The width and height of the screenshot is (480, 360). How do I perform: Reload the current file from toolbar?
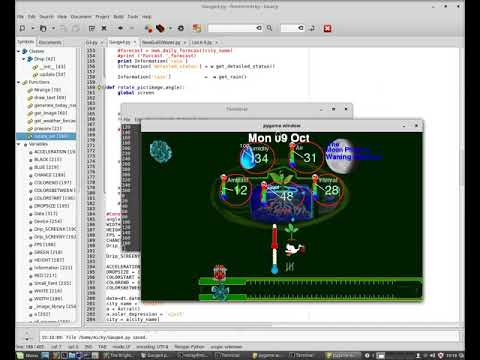click(92, 28)
